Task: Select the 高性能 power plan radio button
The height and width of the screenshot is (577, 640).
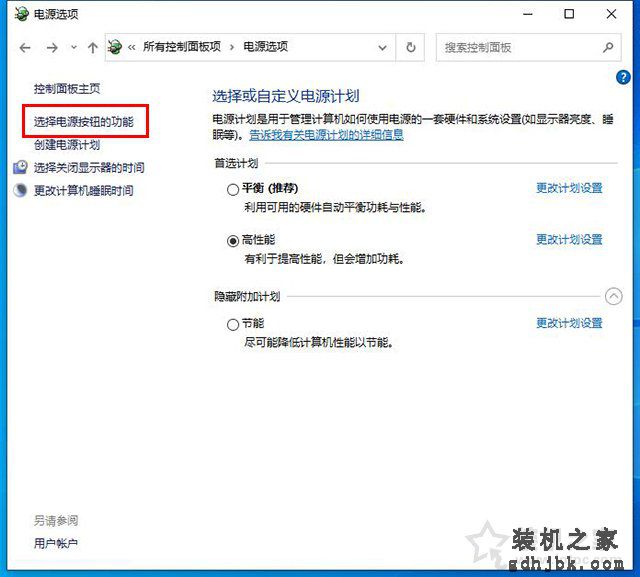Action: click(x=233, y=241)
